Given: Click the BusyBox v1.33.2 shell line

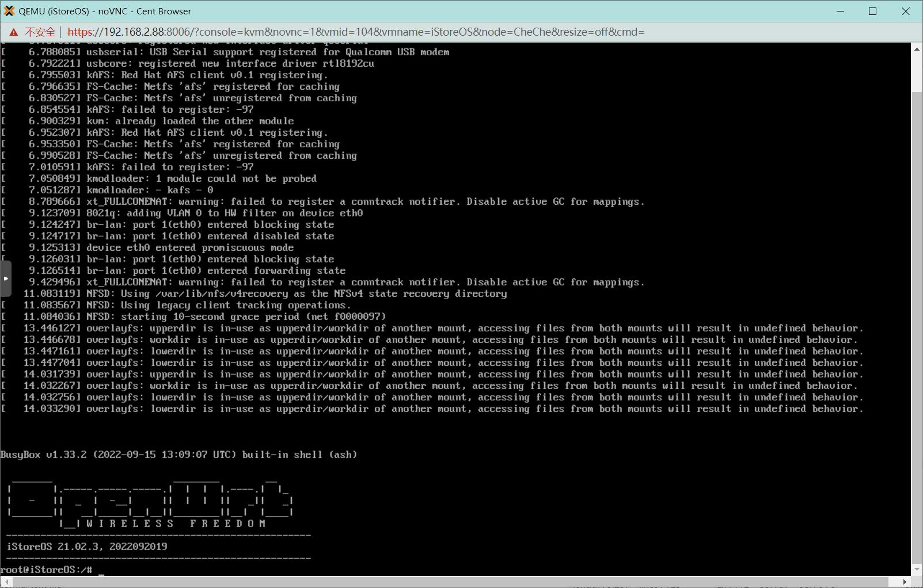Looking at the screenshot, I should (x=178, y=455).
